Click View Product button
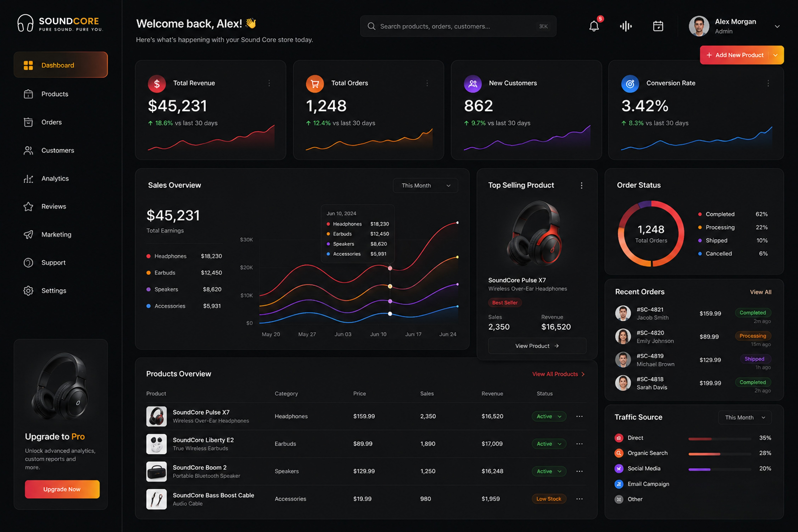The image size is (798, 532). coord(537,346)
